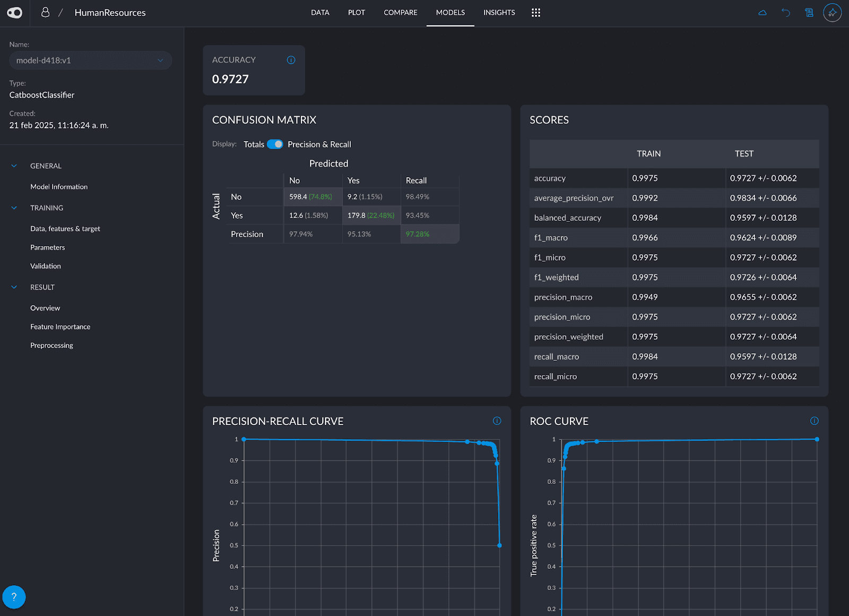Open the apps grid icon after INSIGHTS
This screenshot has height=616, width=849.
point(536,13)
